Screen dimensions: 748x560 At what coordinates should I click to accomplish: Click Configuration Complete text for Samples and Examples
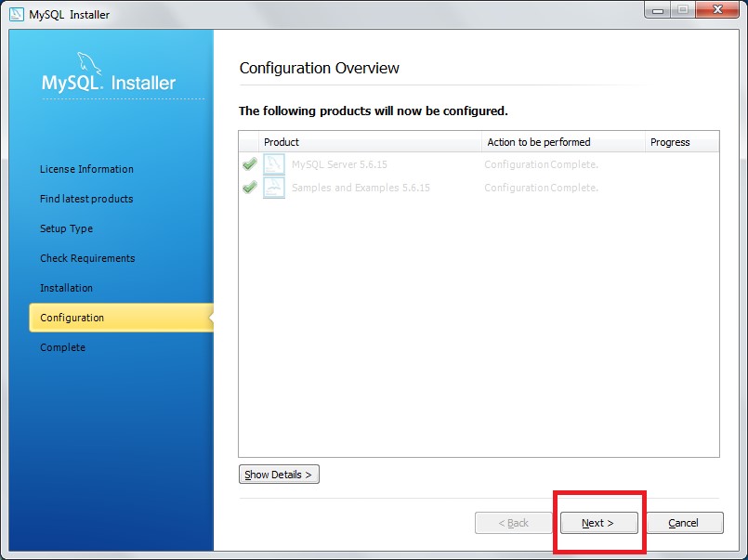[x=541, y=188]
